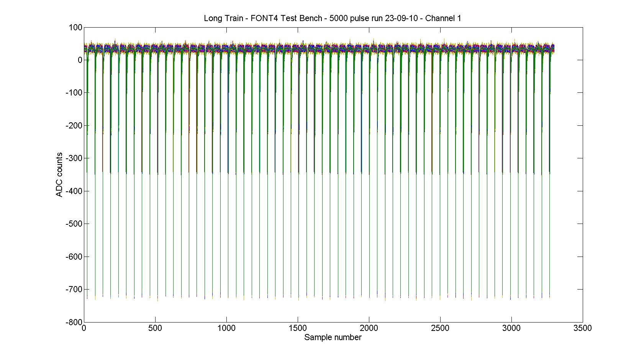Screen dimensions: 644x362
Task: Select the 'Sample number' x-axis label
Action: 333,337
